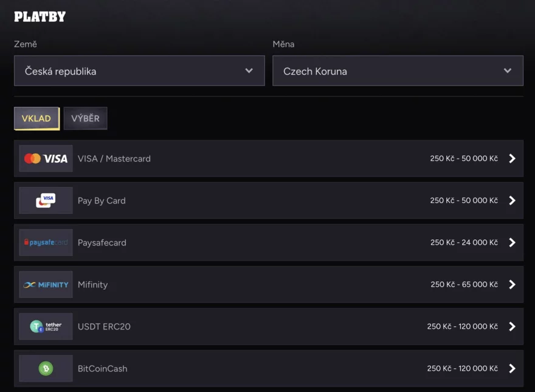This screenshot has width=535, height=392.
Task: Open the Pay By Card row arrow
Action: click(x=512, y=201)
